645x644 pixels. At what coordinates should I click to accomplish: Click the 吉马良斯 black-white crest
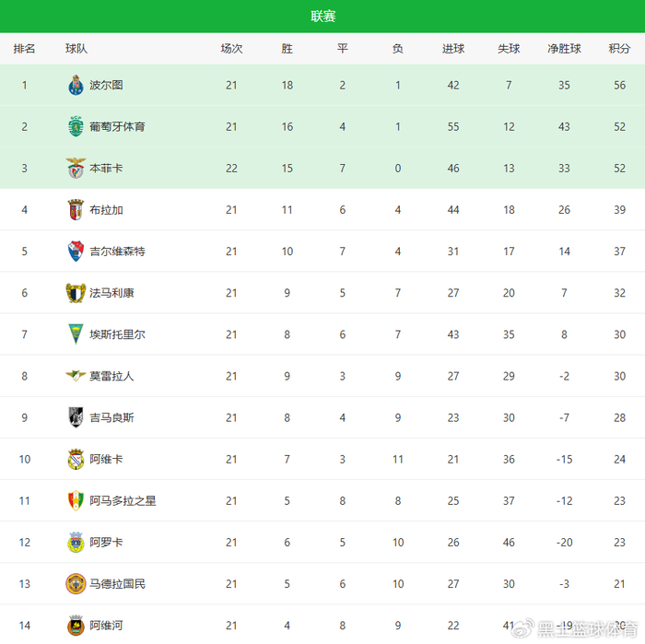pyautogui.click(x=76, y=417)
